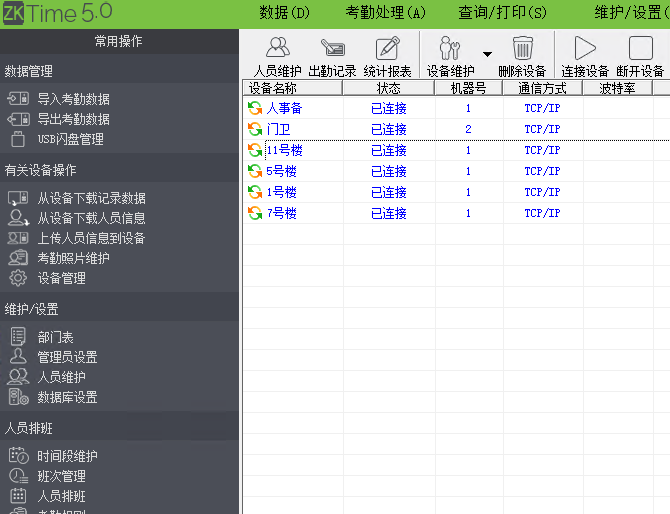Expand the dropdown arrow next to 设备维护
670x514 pixels.
(x=487, y=54)
